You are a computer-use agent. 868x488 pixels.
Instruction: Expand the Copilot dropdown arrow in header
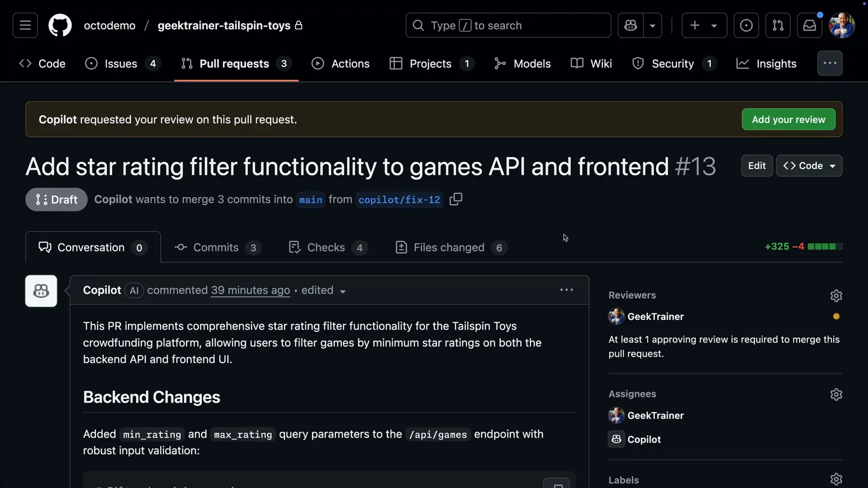coord(653,25)
